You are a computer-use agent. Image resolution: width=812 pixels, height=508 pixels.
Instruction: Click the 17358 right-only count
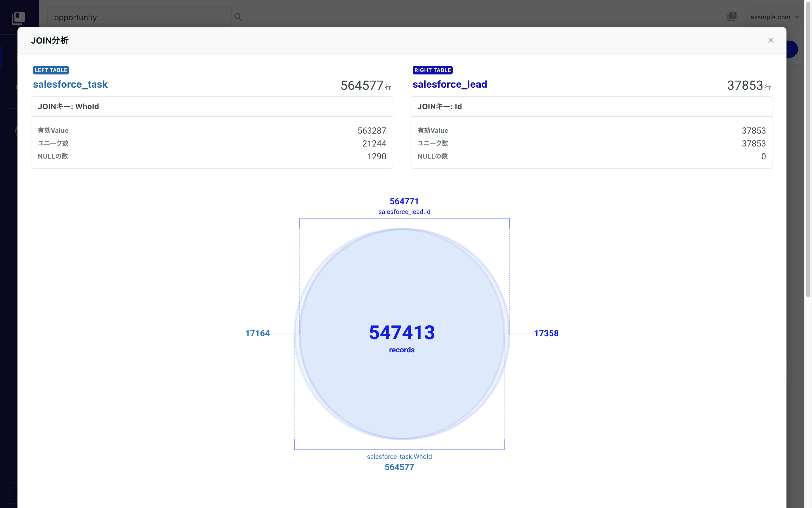(546, 333)
